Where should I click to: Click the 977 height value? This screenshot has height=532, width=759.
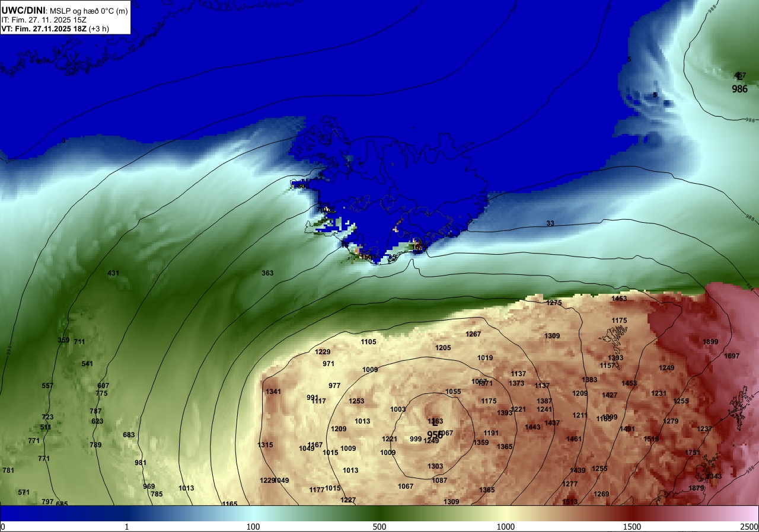(x=334, y=386)
